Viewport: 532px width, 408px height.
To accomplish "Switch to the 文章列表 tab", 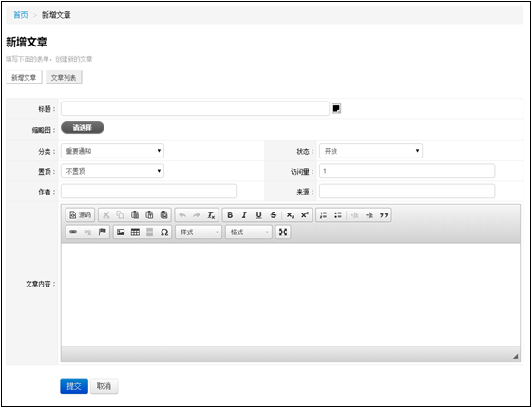I will tap(64, 78).
